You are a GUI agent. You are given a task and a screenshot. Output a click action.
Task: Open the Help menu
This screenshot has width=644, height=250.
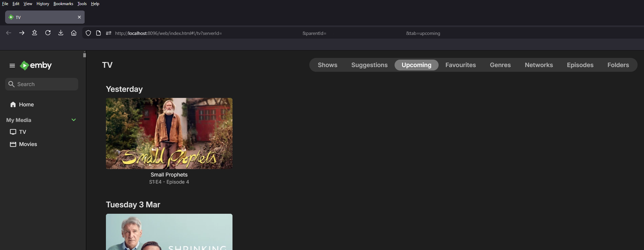pos(95,4)
